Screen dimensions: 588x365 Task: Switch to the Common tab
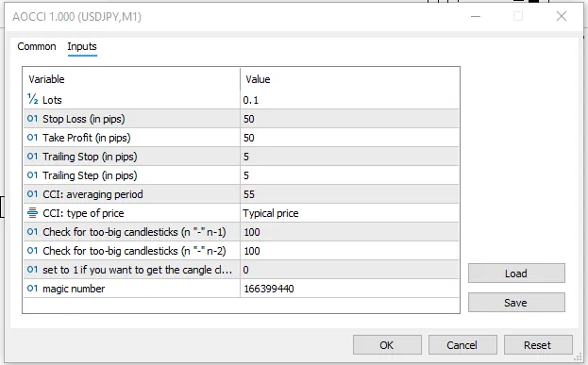37,46
